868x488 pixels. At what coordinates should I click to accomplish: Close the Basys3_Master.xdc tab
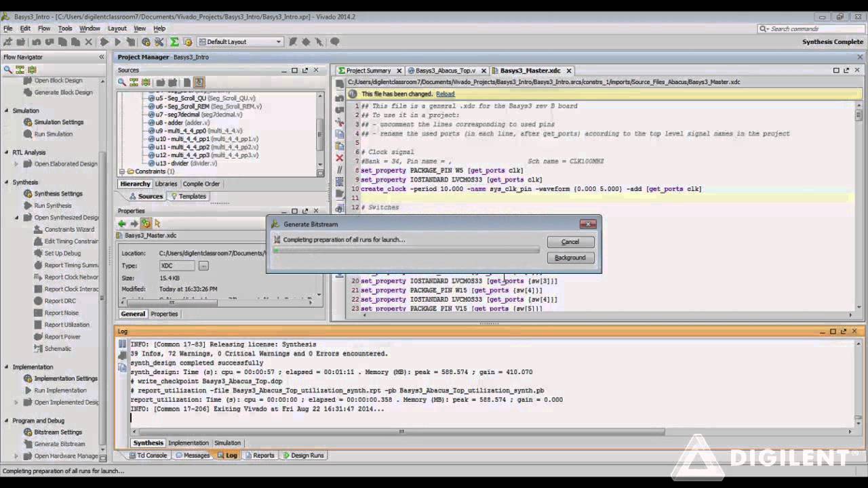(x=569, y=70)
